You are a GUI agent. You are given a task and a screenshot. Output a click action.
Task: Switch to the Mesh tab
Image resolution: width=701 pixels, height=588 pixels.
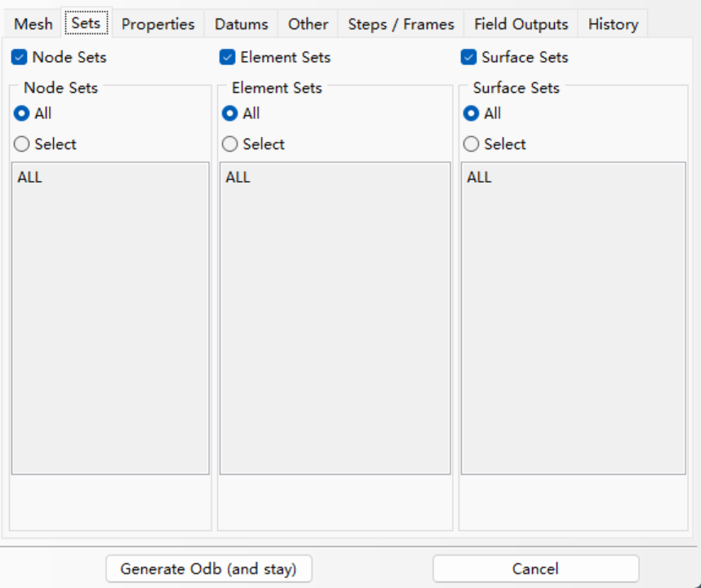pos(33,24)
